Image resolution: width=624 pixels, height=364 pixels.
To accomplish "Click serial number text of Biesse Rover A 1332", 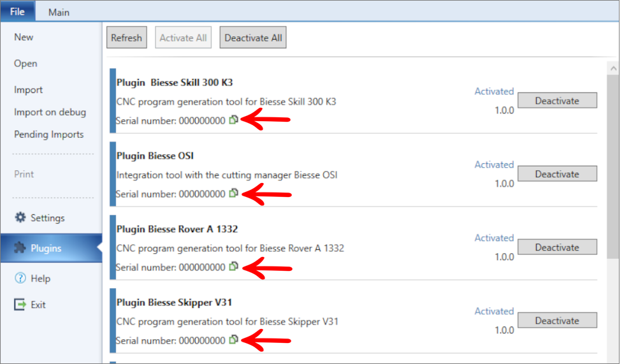I will click(170, 267).
